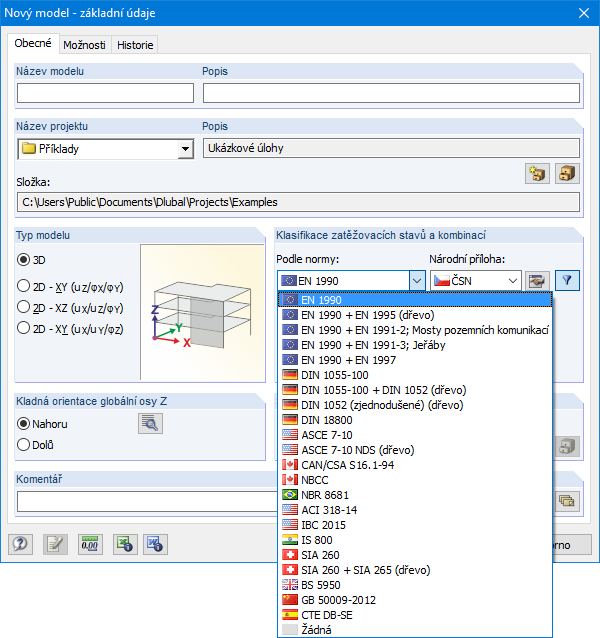
Task: Choose ASCE 7-10 standard
Action: (x=415, y=435)
